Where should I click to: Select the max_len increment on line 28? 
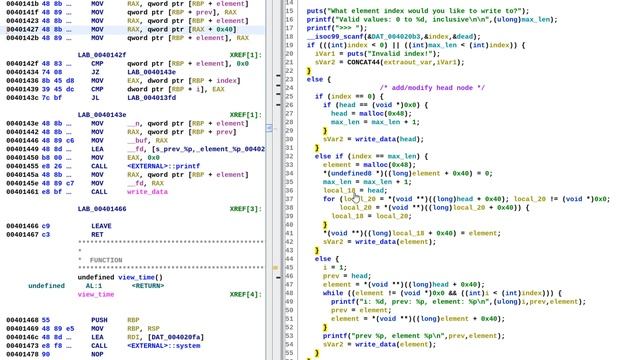pos(375,122)
